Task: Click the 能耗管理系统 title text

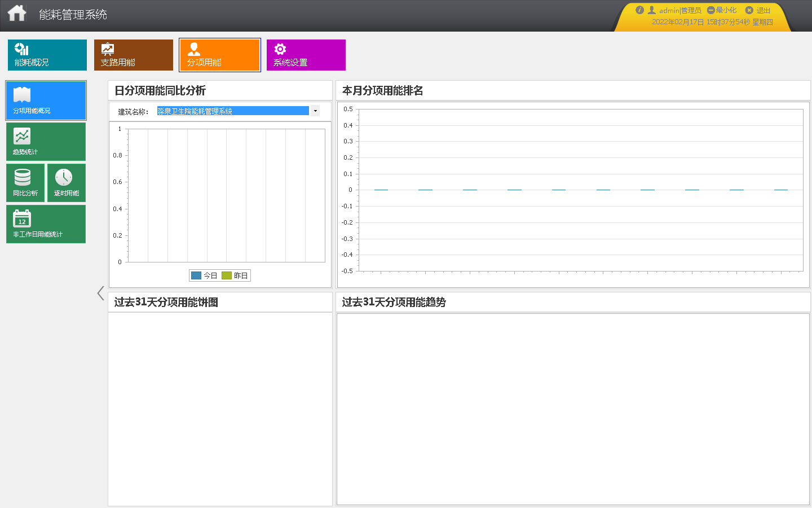Action: point(73,15)
